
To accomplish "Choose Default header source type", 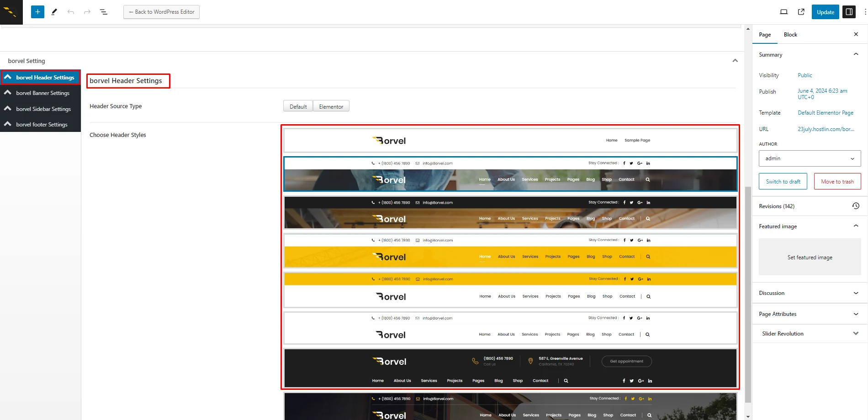I will click(x=298, y=106).
